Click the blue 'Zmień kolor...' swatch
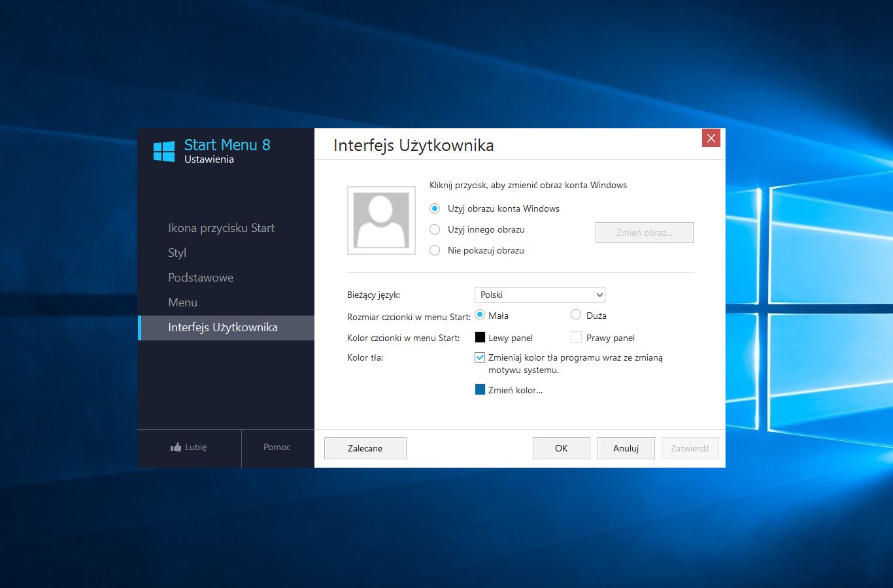The width and height of the screenshot is (893, 588). 480,389
